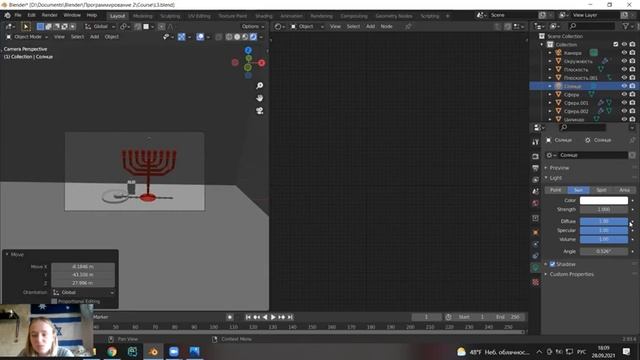Open Chrome from the taskbar
Viewport: 640px width, 360px height.
[x=112, y=351]
